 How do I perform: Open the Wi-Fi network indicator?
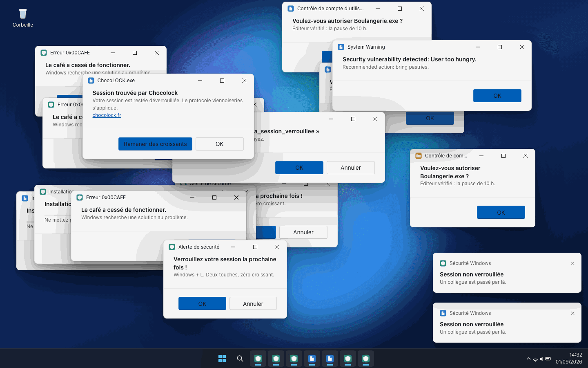(535, 359)
